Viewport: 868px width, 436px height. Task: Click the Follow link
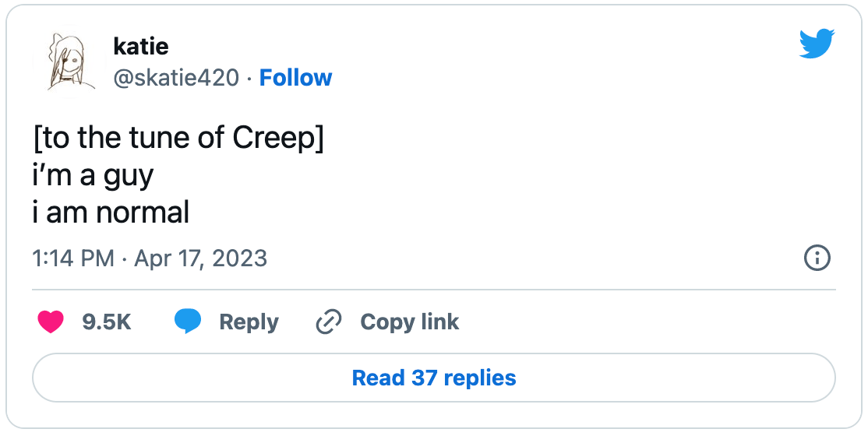[295, 78]
